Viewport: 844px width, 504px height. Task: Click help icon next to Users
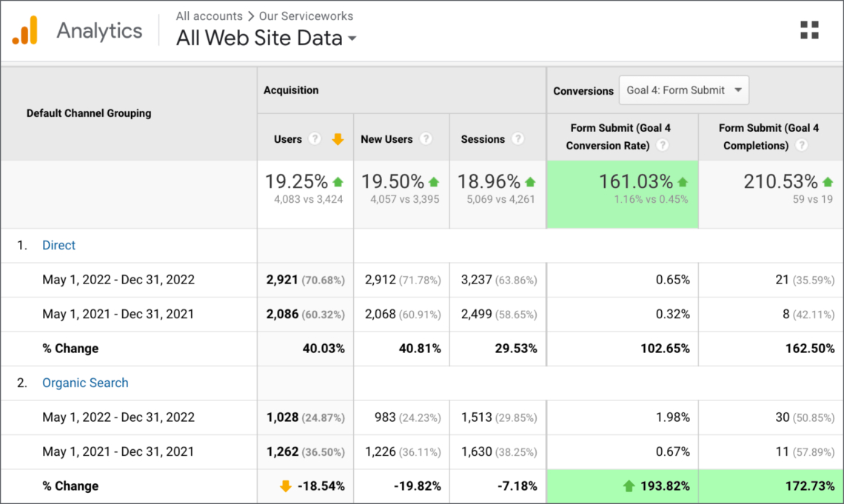point(315,139)
